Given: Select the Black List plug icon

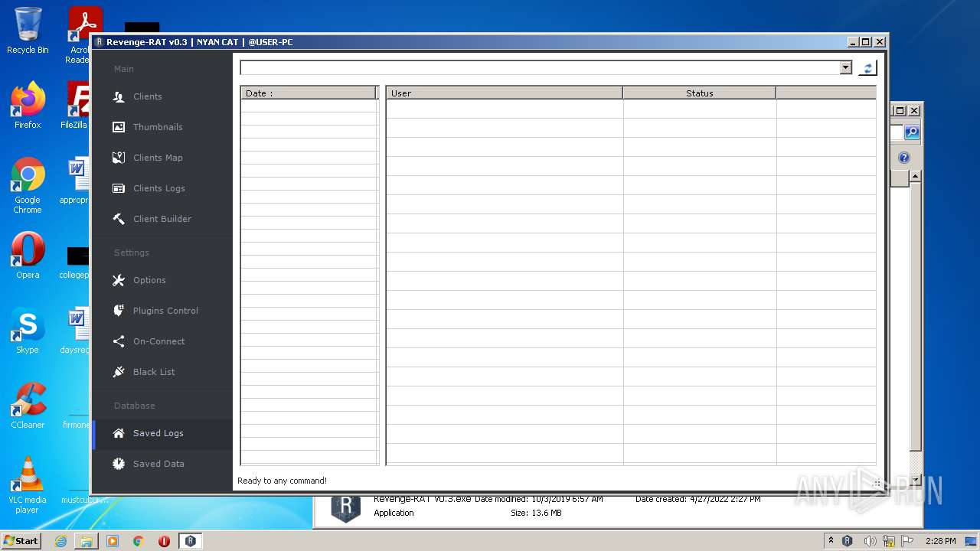Looking at the screenshot, I should coord(119,372).
